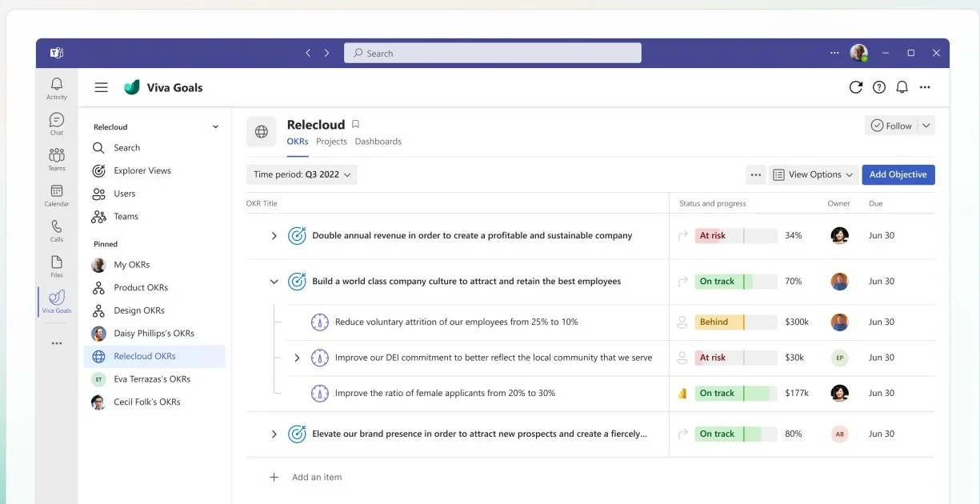This screenshot has width=980, height=504.
Task: Click the EP owner avatar
Action: [x=839, y=358]
